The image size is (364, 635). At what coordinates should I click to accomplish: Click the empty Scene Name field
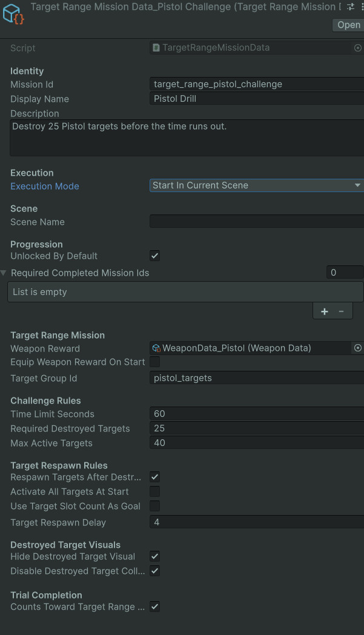tap(257, 222)
